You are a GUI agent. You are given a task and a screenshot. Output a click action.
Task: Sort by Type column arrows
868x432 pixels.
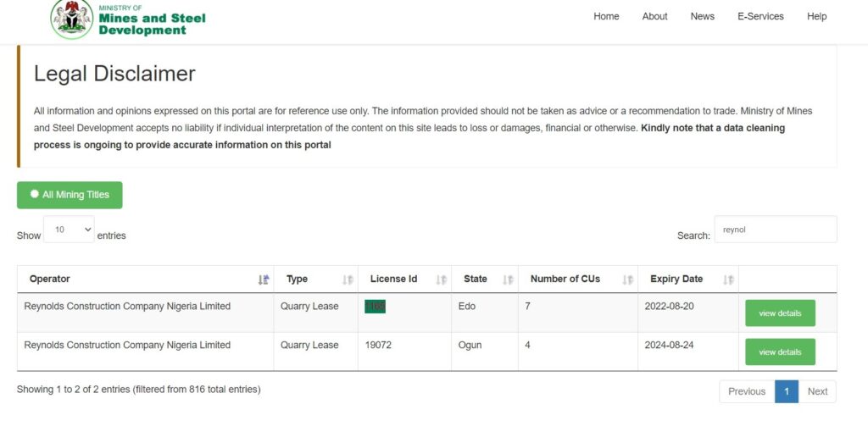click(x=347, y=280)
